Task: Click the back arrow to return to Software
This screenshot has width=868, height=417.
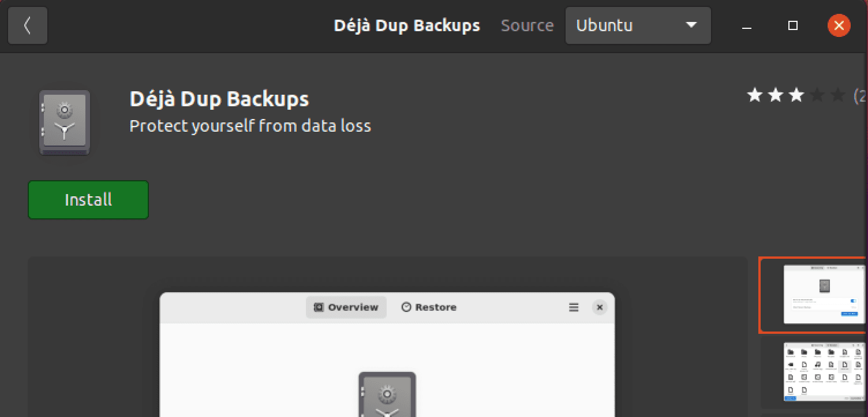Action: click(x=27, y=25)
